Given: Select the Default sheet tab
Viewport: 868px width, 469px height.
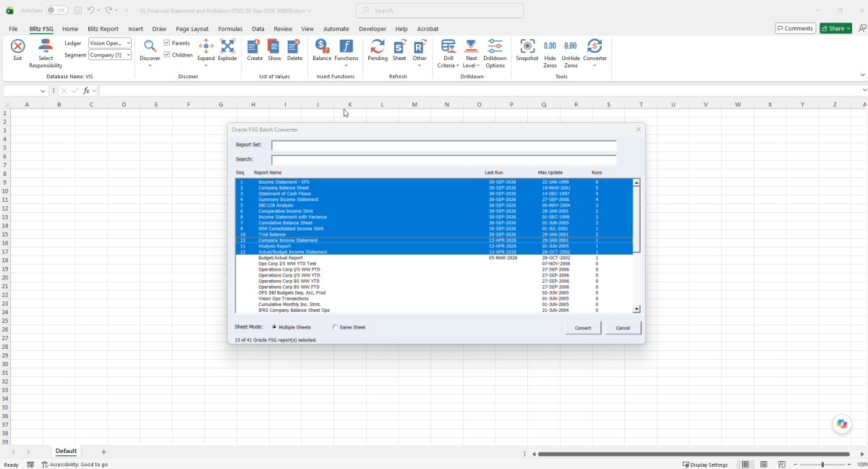Looking at the screenshot, I should click(66, 451).
